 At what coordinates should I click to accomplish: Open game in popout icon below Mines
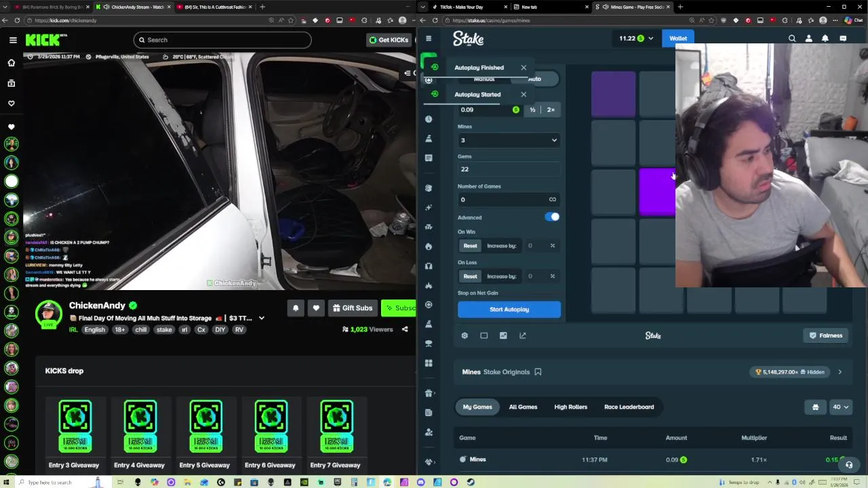523,335
